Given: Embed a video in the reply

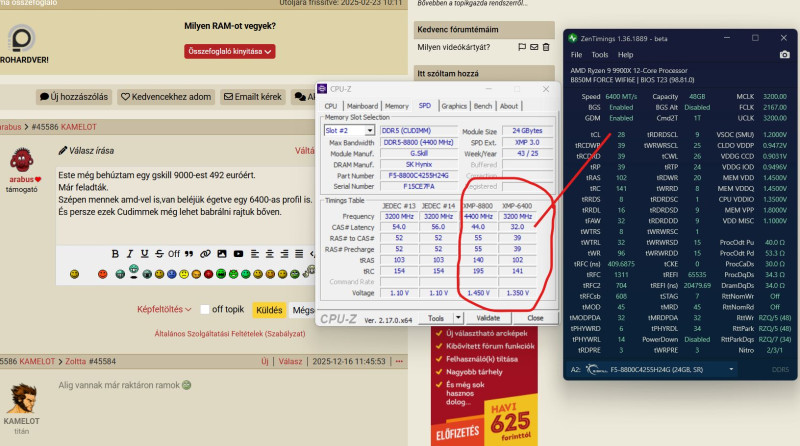Looking at the screenshot, I should tap(238, 254).
